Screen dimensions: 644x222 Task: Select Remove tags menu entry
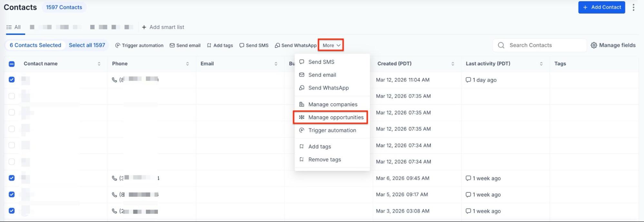(x=324, y=159)
